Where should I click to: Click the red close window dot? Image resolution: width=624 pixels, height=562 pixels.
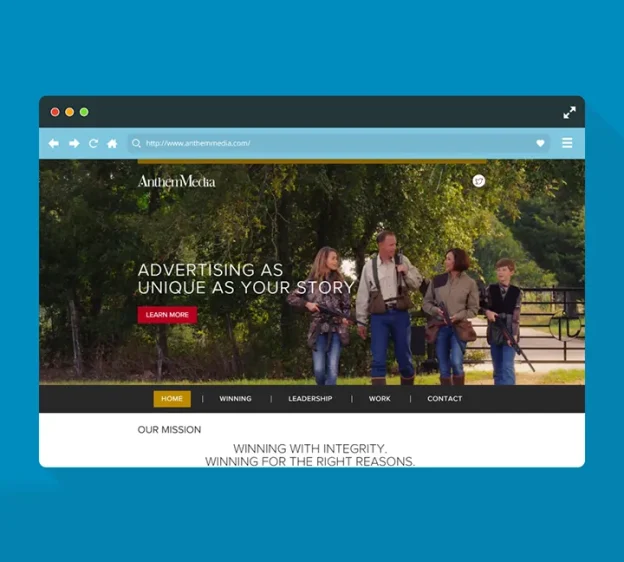pyautogui.click(x=55, y=112)
